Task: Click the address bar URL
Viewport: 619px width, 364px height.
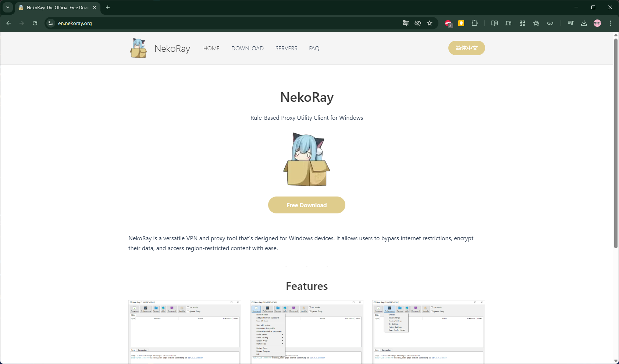Action: (75, 23)
